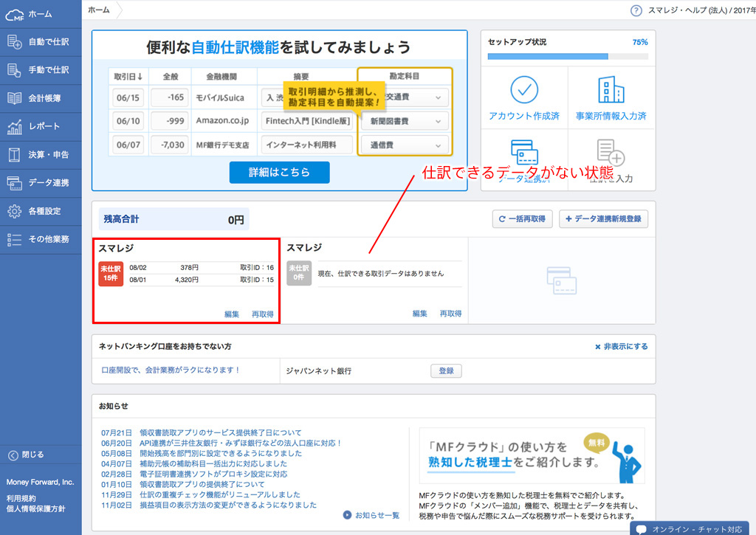Sort by the 取引日 column header

(128, 77)
